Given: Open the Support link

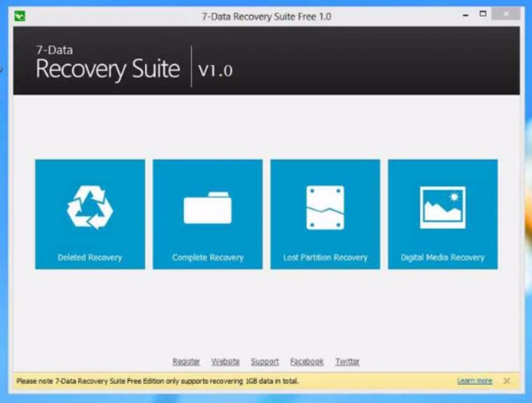Looking at the screenshot, I should point(264,361).
